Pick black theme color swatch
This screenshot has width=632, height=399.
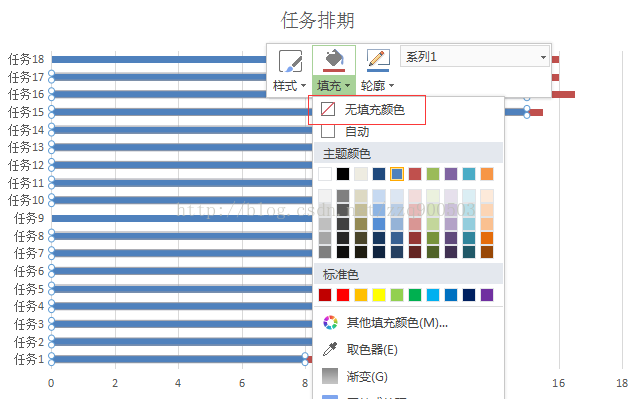[x=343, y=174]
